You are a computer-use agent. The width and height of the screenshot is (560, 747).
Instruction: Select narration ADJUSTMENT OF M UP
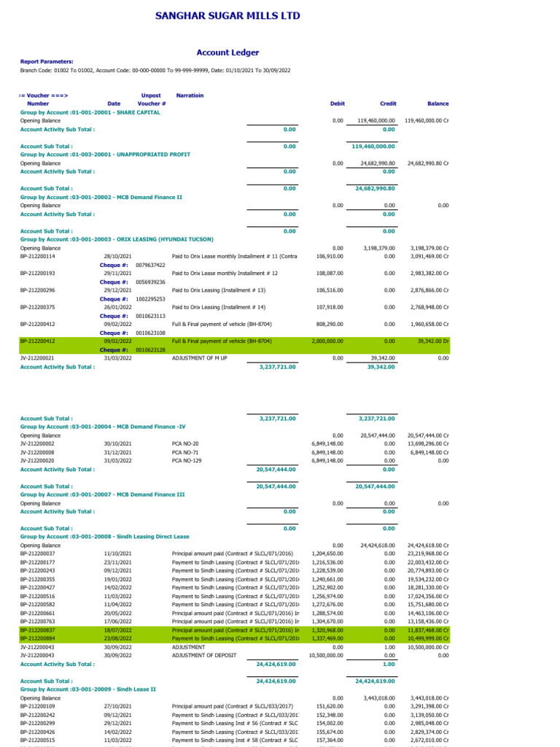[200, 357]
